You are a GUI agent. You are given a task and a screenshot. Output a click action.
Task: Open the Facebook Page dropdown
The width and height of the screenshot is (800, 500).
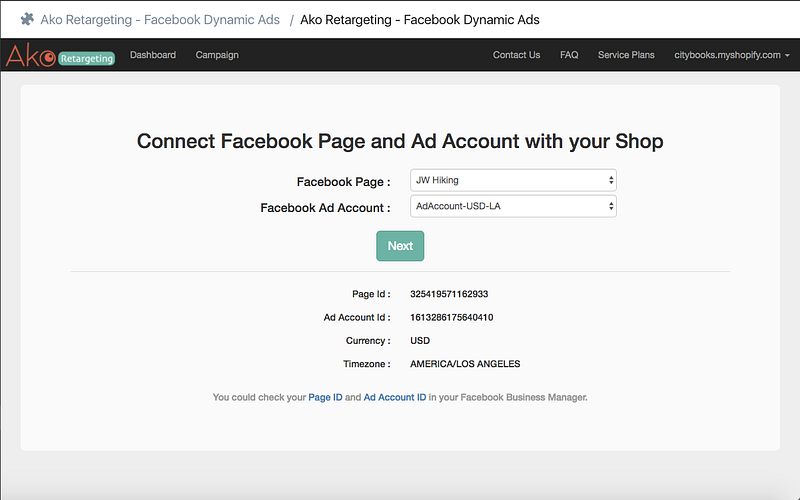tap(513, 180)
